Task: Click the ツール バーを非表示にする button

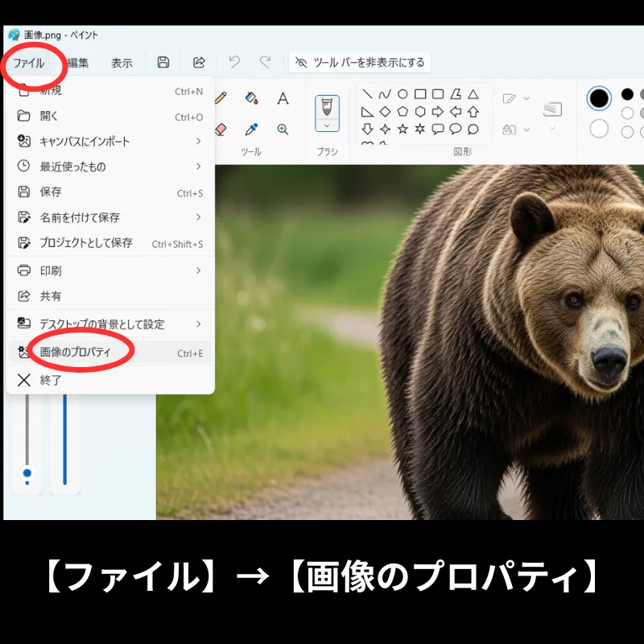Action: [360, 62]
